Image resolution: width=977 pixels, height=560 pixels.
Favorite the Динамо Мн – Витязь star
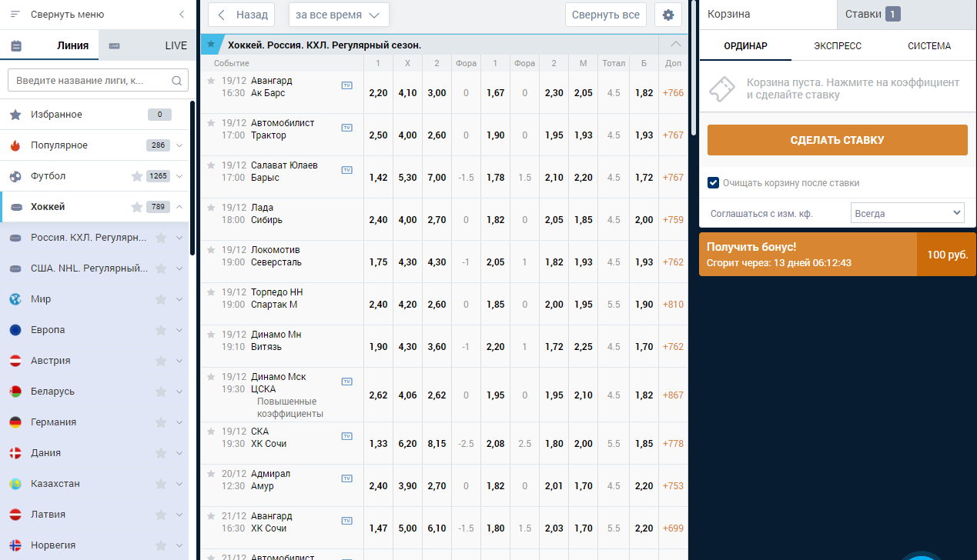pyautogui.click(x=211, y=334)
